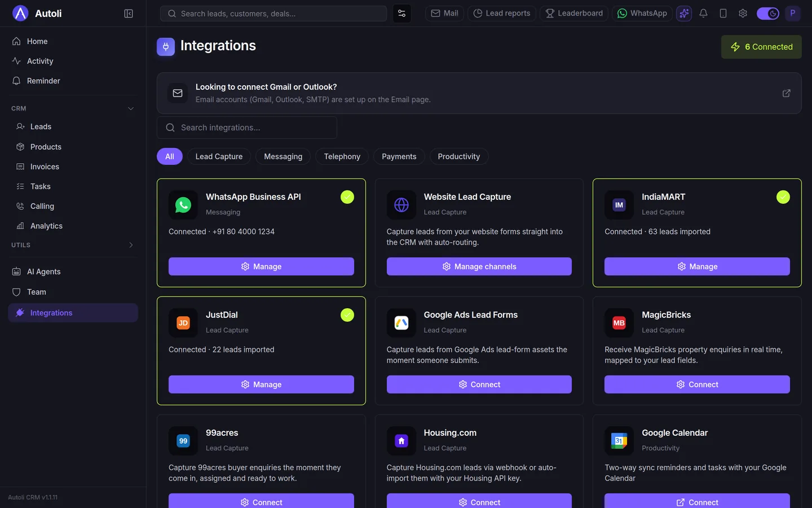Select the Messaging filter tab
The image size is (812, 508).
[x=283, y=156]
